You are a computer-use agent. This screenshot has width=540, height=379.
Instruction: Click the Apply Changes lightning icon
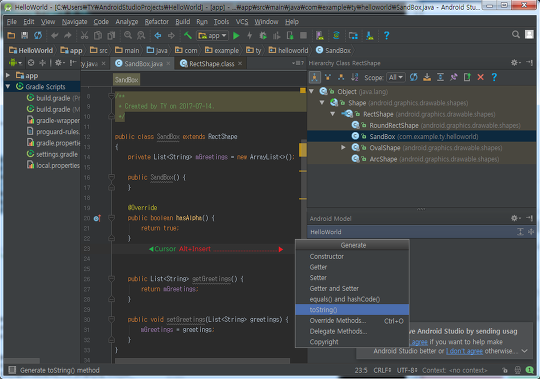pos(250,35)
